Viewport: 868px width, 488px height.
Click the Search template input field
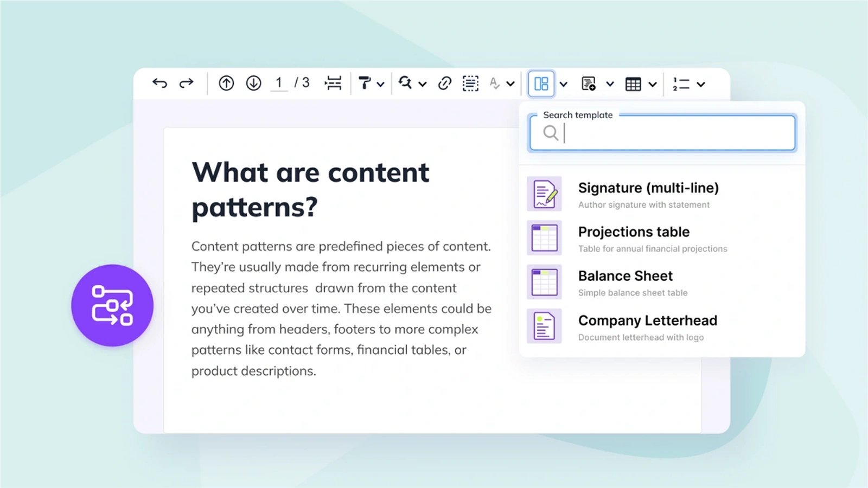click(x=662, y=133)
